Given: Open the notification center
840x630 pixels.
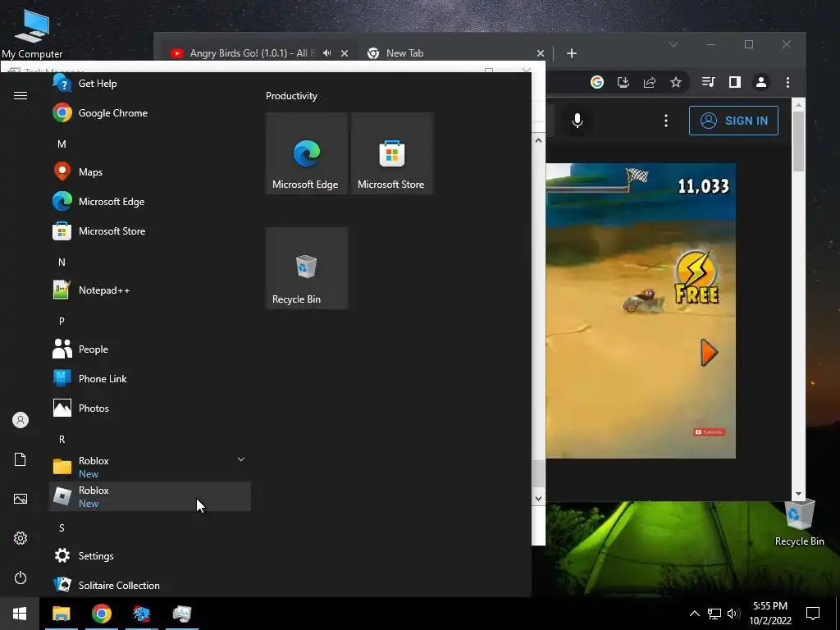Looking at the screenshot, I should 813,614.
